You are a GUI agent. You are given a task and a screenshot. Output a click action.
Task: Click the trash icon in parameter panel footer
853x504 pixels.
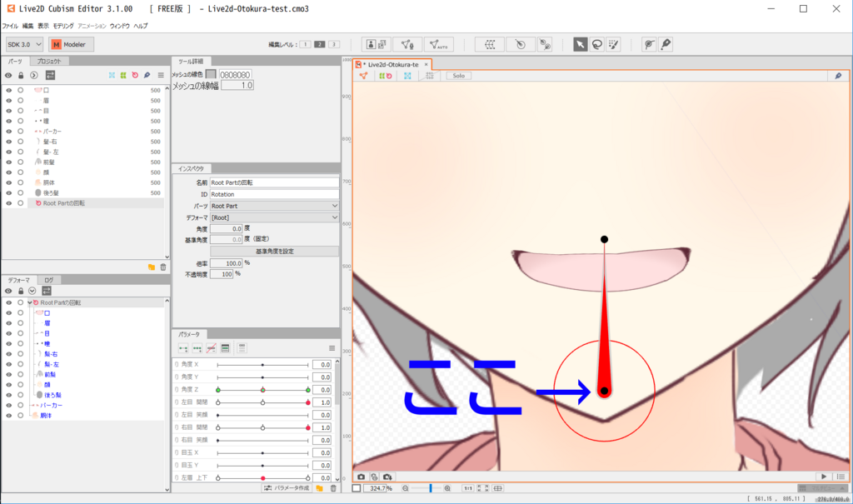(x=333, y=488)
